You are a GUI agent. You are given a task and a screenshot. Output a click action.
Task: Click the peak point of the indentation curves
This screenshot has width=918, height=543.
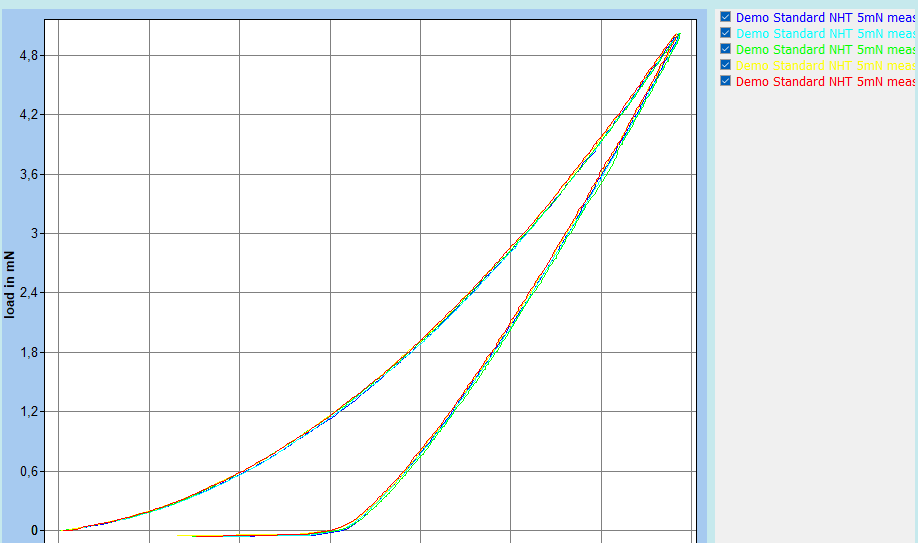(677, 35)
